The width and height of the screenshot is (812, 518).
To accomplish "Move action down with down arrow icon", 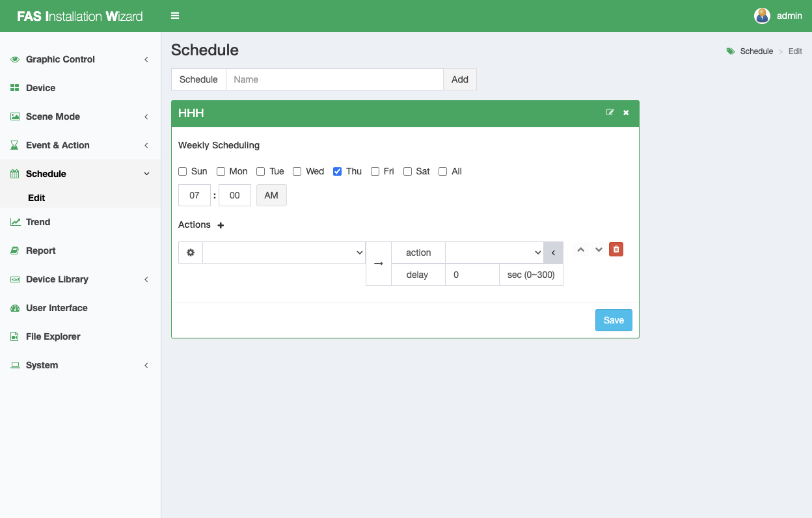I will [x=599, y=249].
